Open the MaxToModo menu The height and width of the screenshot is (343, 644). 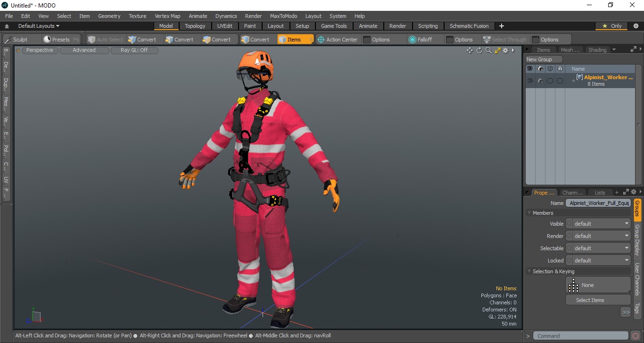coord(283,16)
